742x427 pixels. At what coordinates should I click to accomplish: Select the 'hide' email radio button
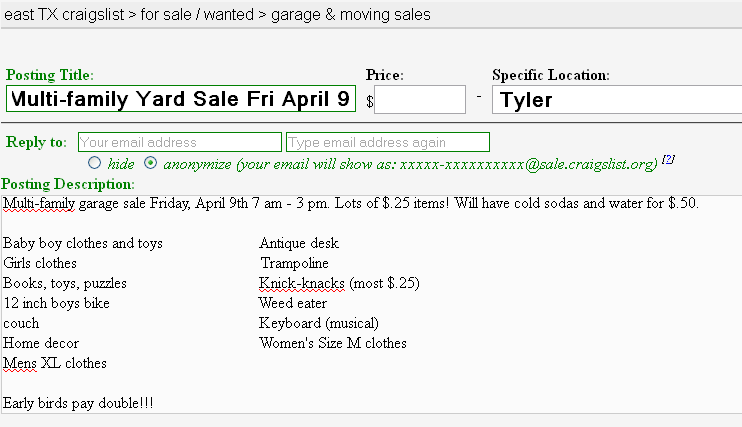(x=95, y=162)
